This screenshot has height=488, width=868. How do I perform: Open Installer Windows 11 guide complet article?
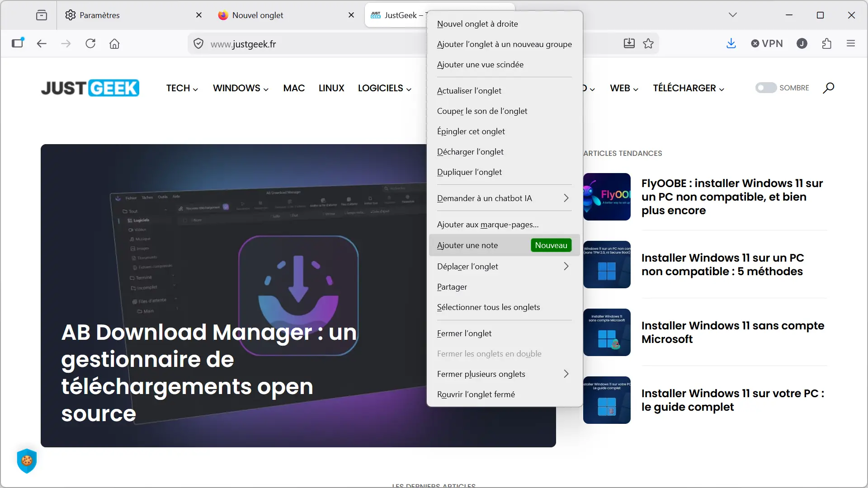tap(732, 400)
